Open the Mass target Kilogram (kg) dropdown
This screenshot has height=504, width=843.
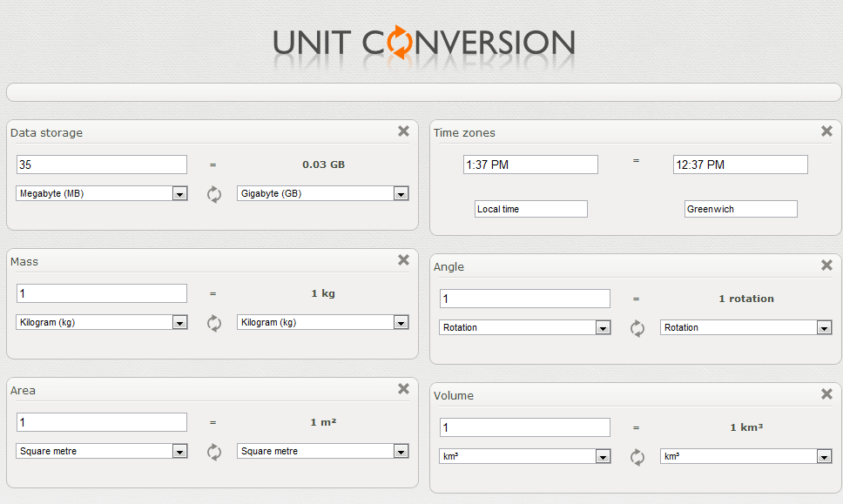tap(322, 322)
